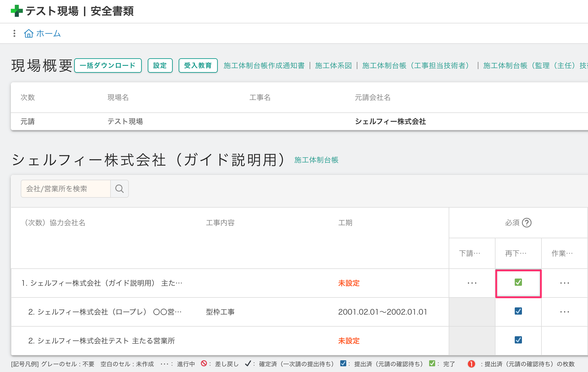This screenshot has width=588, height=372.
Task: Click the home house icon
Action: (29, 33)
